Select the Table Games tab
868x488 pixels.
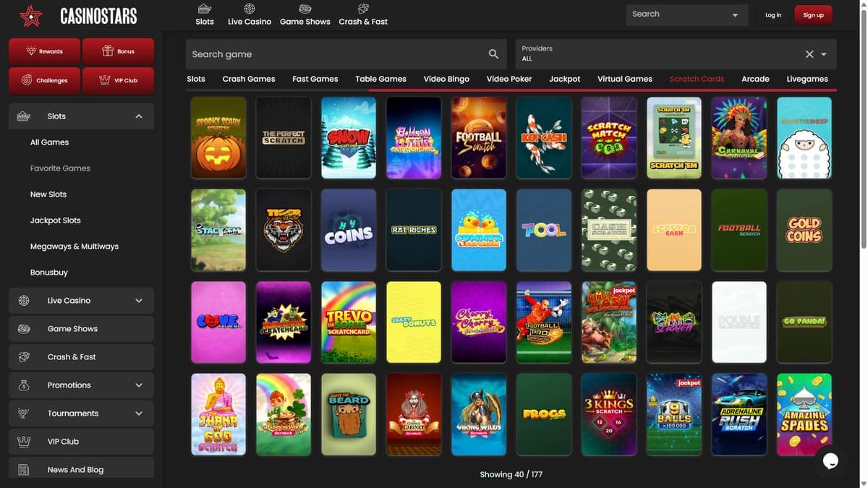380,79
